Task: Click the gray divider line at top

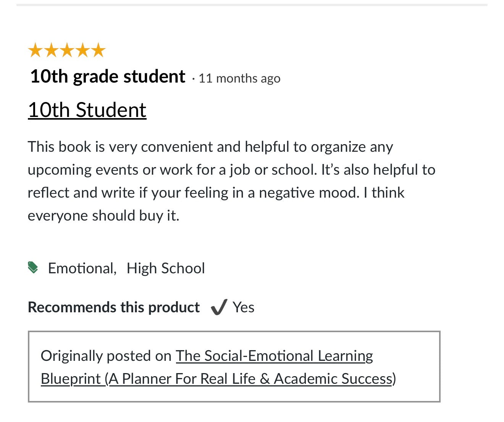Action: [252, 5]
